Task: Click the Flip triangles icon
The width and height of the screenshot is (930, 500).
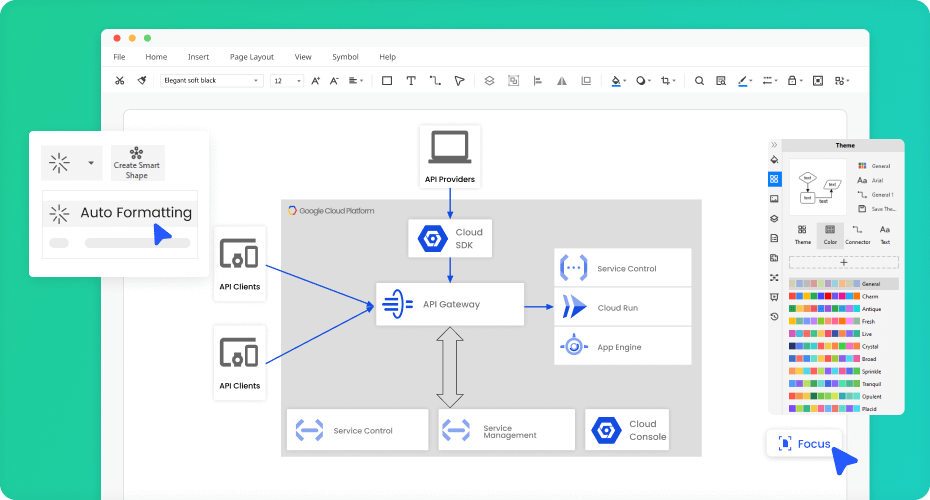Action: [x=562, y=81]
